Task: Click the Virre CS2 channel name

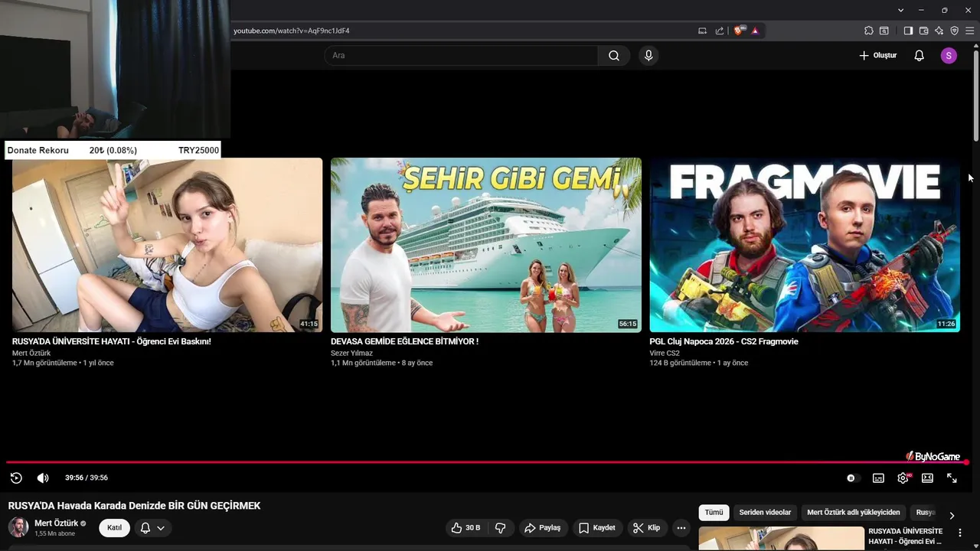Action: click(665, 353)
